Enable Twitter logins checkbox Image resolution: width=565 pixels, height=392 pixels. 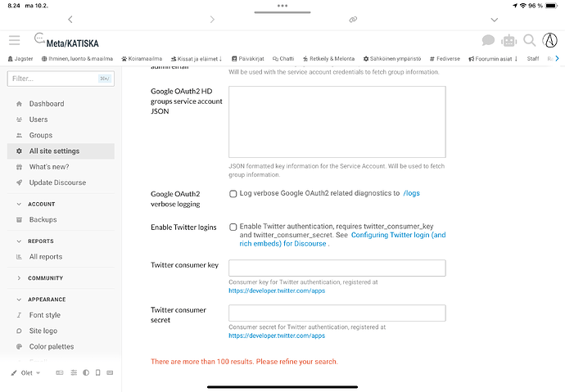(233, 228)
